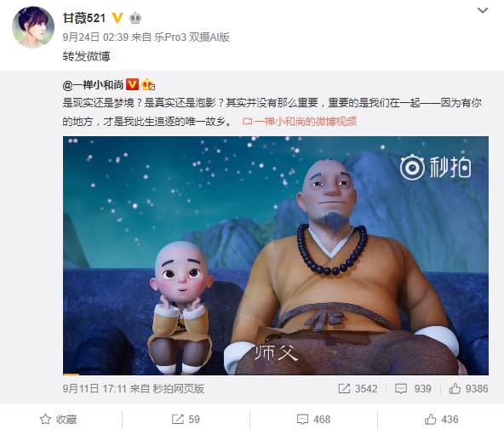Click the orange V badge of 一禅小和尚

[x=132, y=84]
